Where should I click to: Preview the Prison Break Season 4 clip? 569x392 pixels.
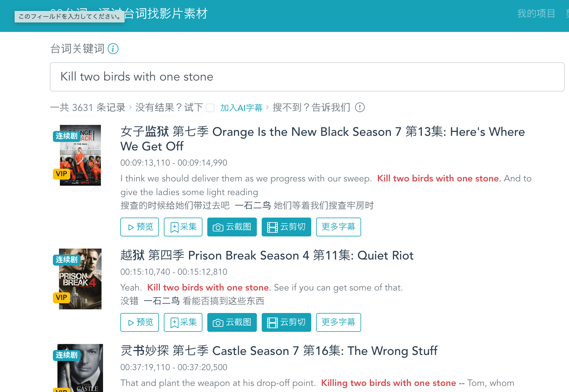140,322
